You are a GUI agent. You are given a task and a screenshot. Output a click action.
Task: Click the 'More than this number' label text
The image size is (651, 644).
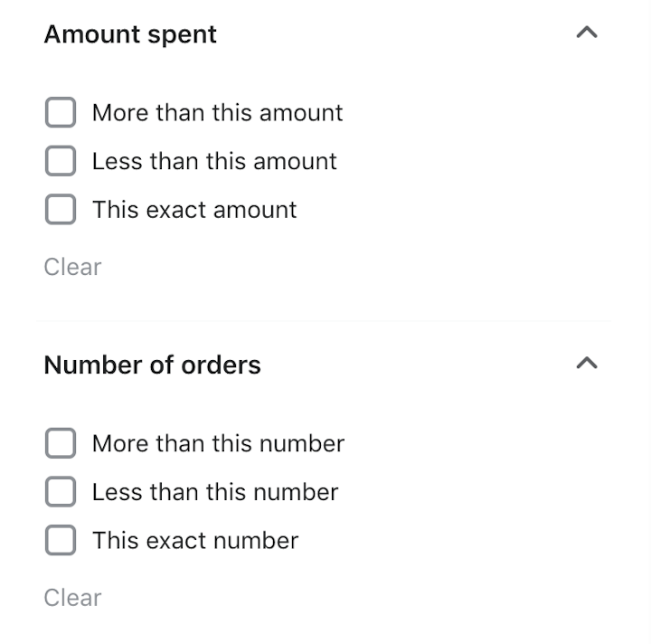point(219,443)
